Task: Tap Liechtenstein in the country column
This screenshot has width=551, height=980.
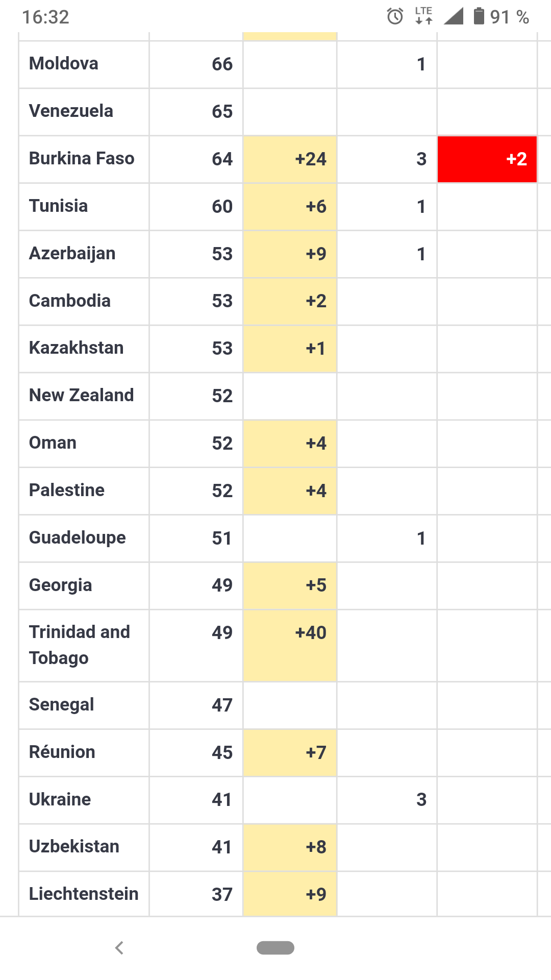Action: [x=84, y=894]
